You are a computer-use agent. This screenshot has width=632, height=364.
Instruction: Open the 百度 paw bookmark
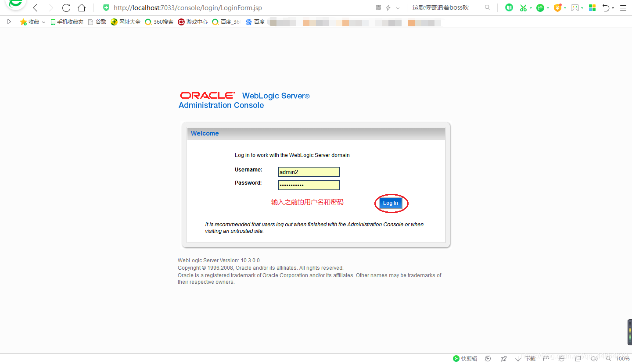tap(255, 22)
